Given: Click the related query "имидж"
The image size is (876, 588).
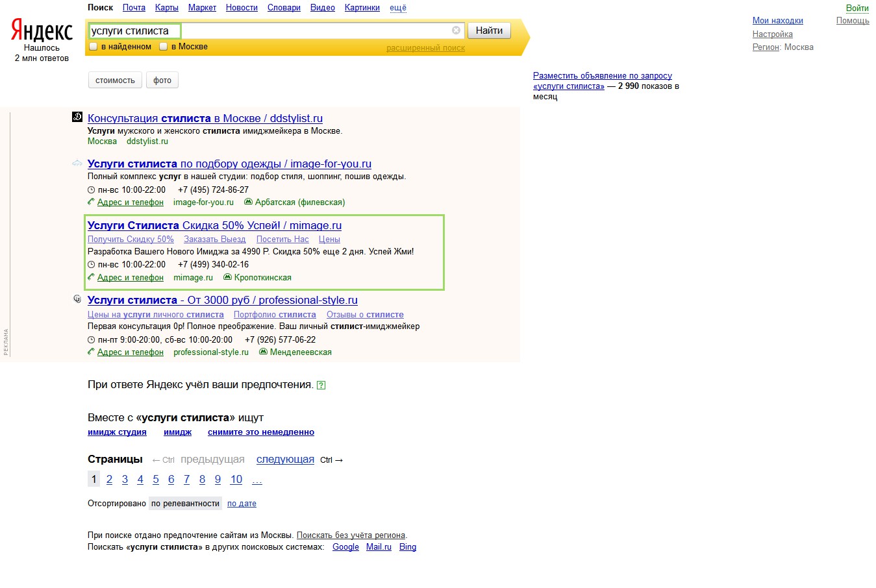Looking at the screenshot, I should (177, 432).
